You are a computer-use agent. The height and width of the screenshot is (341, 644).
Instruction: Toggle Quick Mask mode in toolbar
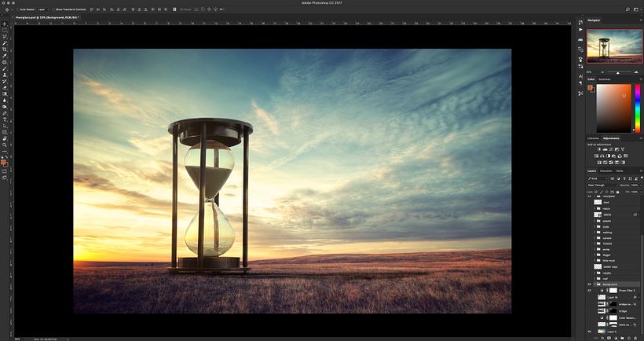[x=5, y=171]
